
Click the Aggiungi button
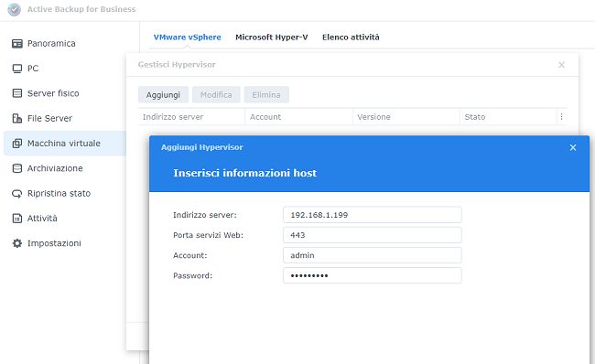tap(163, 95)
